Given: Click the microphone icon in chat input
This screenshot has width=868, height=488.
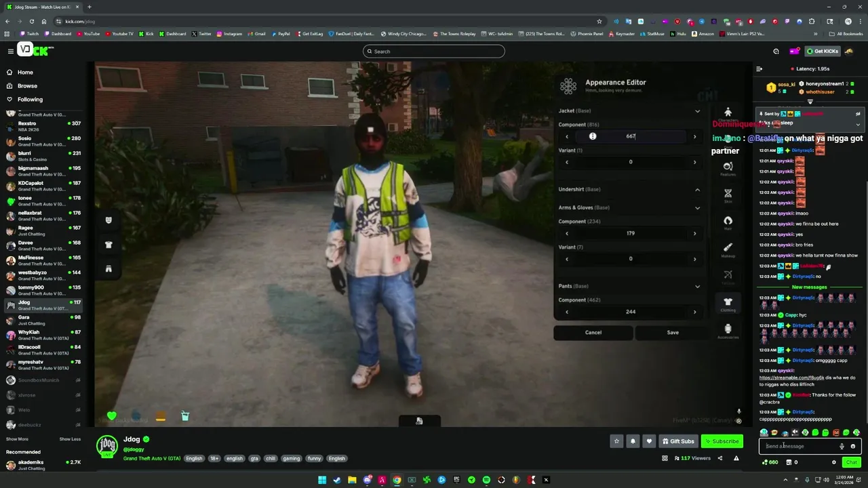Looking at the screenshot, I should pyautogui.click(x=842, y=446).
